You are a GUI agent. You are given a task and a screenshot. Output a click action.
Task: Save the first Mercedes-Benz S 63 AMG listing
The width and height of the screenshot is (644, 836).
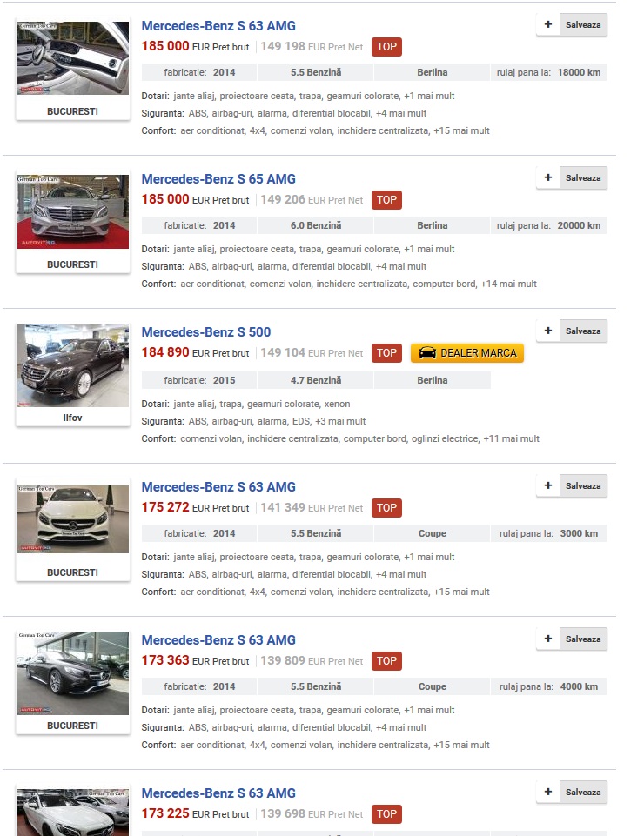[583, 24]
